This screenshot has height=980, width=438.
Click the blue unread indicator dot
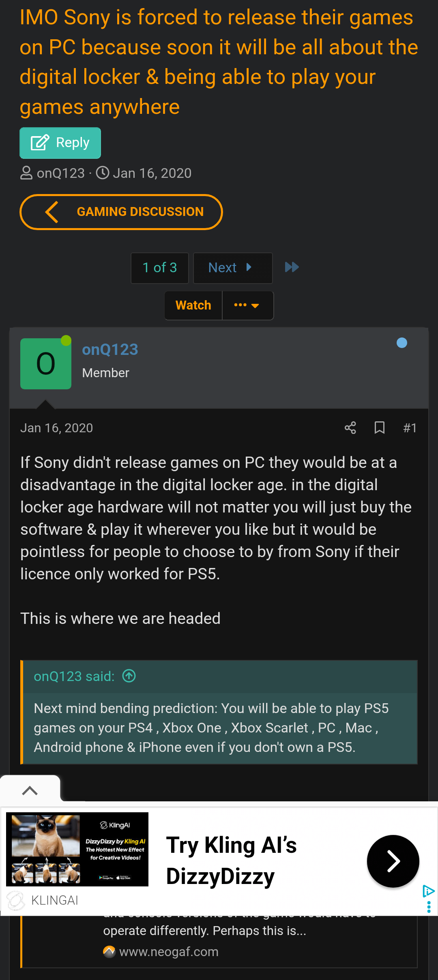click(402, 343)
